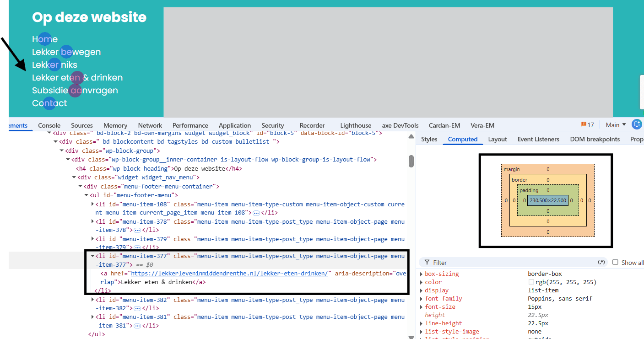Open the Event Listeners sidebar tab
Screen dimensions: 644x339
(538, 139)
